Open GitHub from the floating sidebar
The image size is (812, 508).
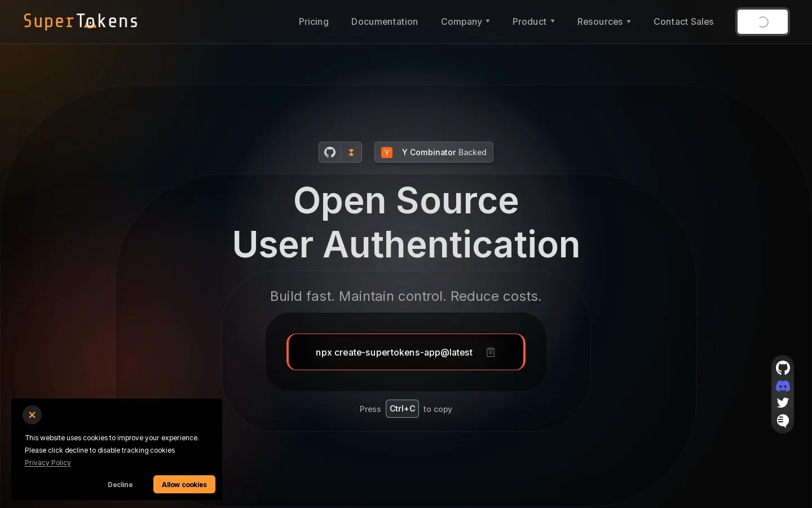click(783, 368)
